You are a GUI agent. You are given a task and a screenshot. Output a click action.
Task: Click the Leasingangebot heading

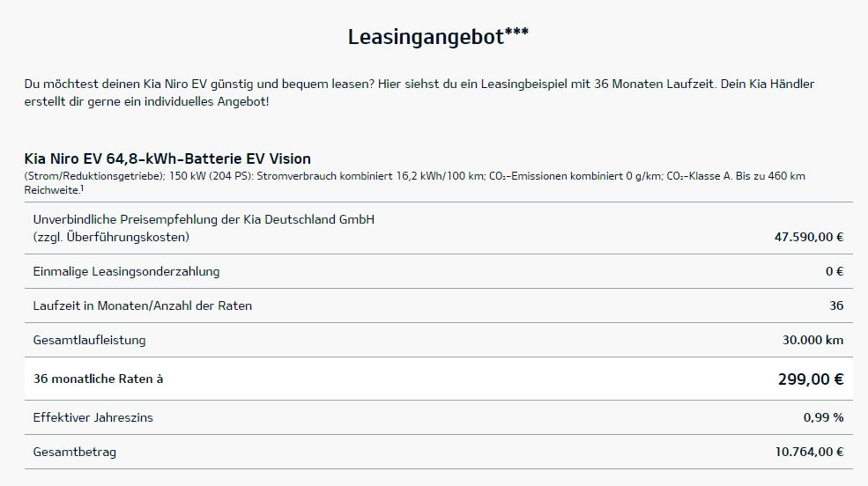click(438, 37)
